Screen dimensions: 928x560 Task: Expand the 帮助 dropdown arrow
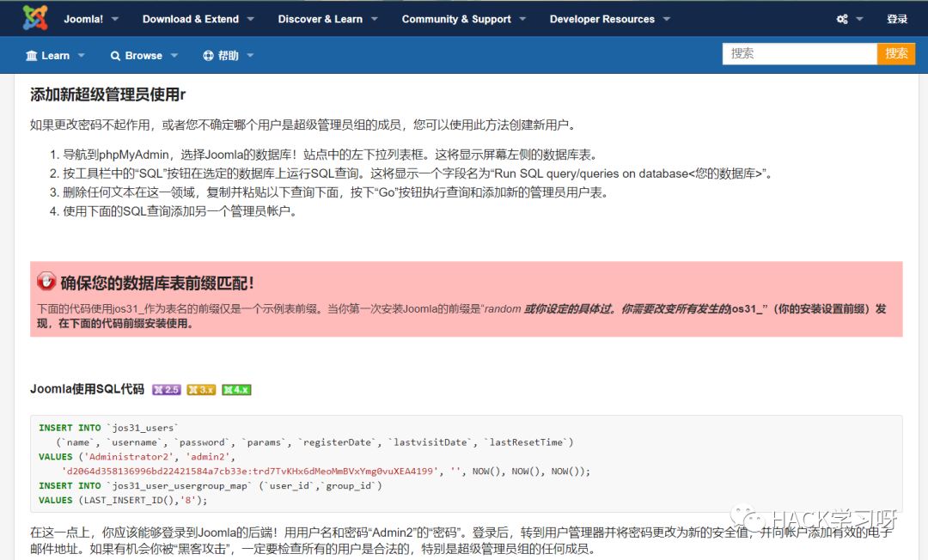[250, 56]
